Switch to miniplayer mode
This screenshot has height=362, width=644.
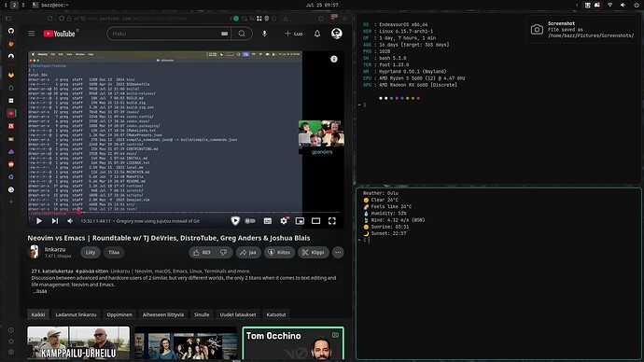300,221
